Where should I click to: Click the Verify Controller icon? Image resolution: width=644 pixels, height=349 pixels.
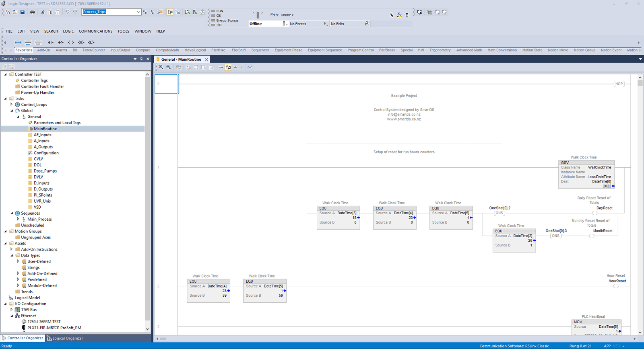tap(195, 12)
